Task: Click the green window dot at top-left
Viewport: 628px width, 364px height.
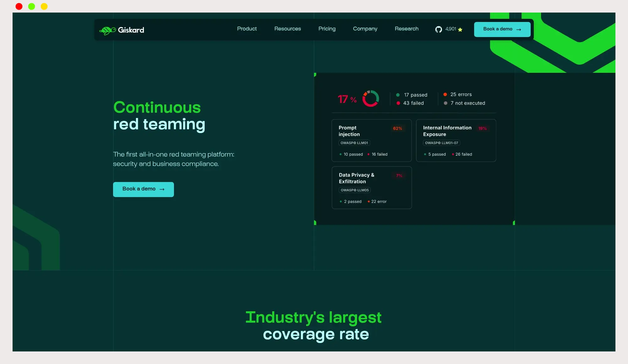Action: pos(31,6)
